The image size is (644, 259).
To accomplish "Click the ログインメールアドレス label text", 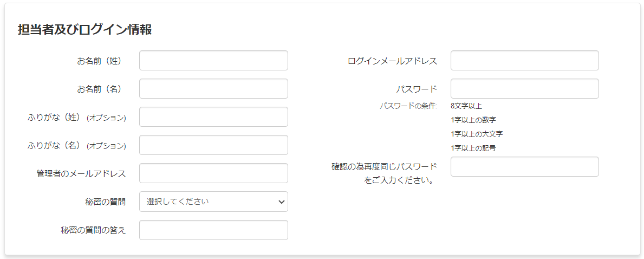I will 392,61.
